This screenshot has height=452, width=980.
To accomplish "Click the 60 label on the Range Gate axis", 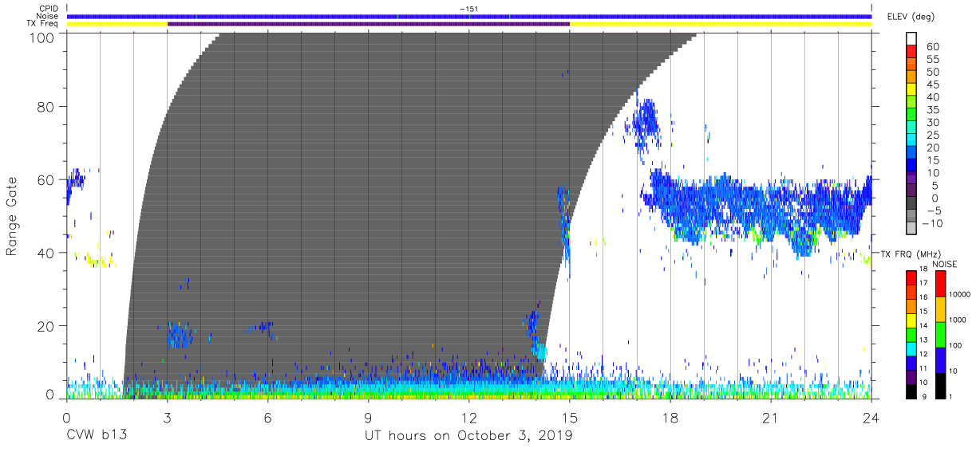I will [x=46, y=179].
